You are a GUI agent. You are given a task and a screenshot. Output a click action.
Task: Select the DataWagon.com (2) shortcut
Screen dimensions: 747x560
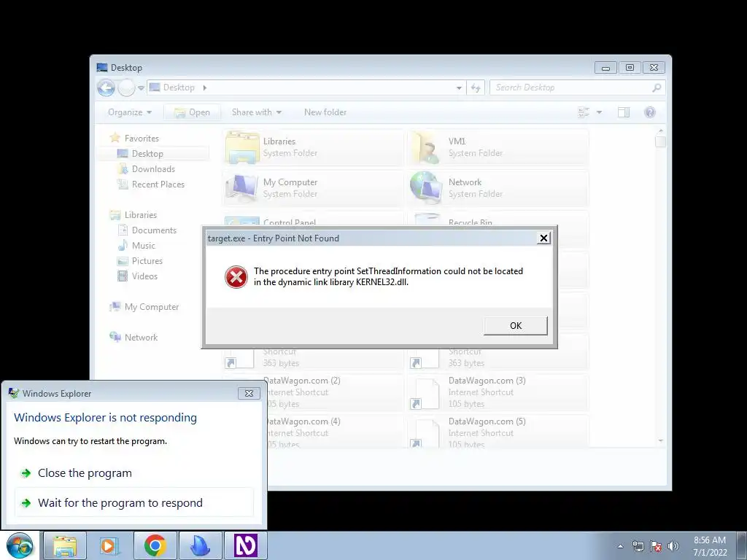tap(336, 392)
